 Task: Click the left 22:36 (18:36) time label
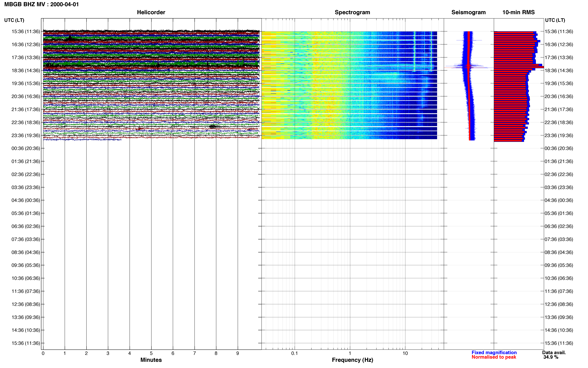coord(26,122)
